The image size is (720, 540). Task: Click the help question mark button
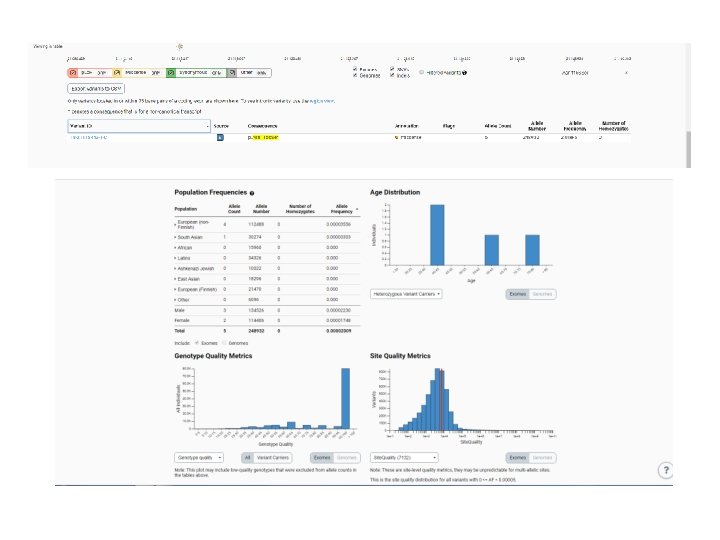[666, 470]
